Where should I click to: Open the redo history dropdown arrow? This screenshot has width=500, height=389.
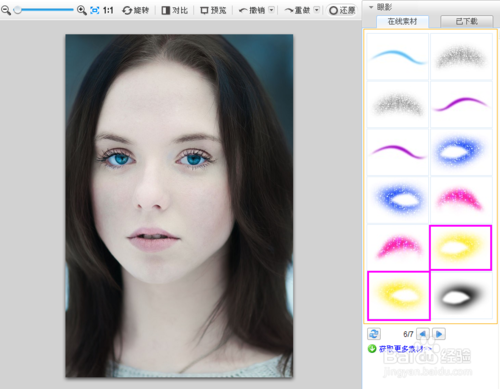tap(317, 10)
